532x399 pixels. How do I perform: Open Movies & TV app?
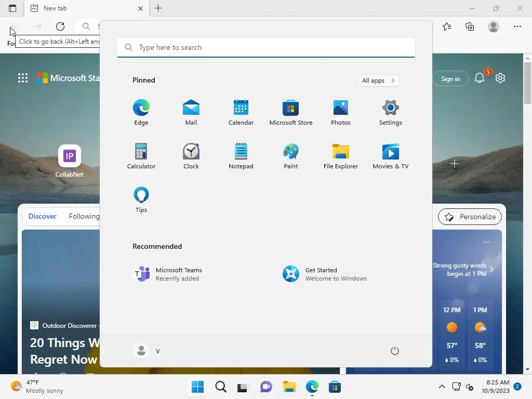[391, 156]
